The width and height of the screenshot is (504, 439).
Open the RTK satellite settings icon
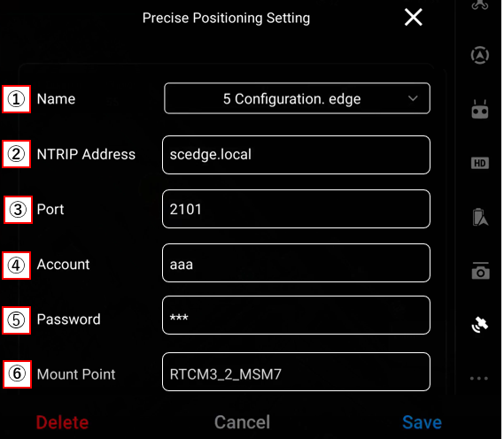click(480, 324)
